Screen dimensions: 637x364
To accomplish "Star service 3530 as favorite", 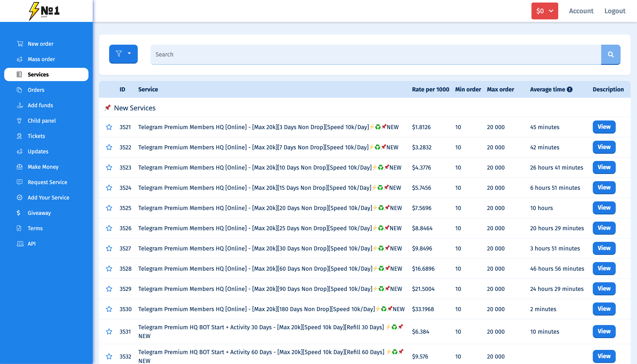I will (x=109, y=309).
